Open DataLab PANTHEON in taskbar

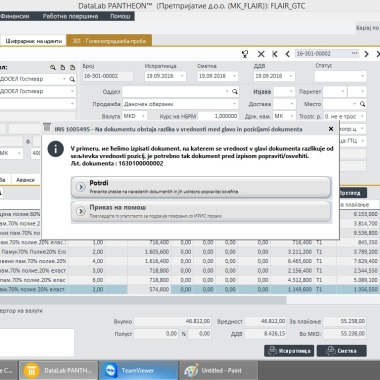tap(58, 370)
